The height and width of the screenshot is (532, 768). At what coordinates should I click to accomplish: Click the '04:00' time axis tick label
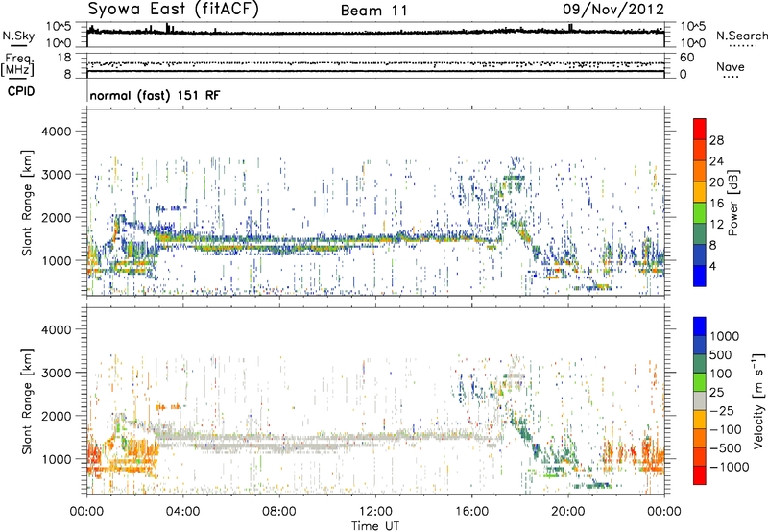pos(182,512)
